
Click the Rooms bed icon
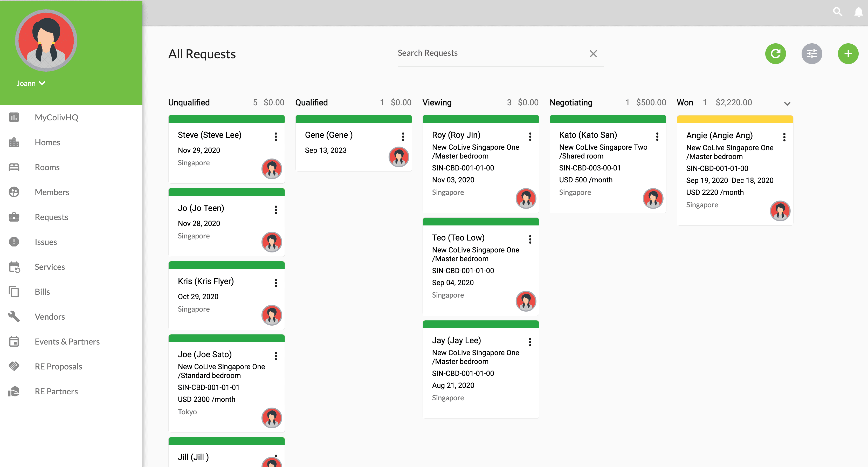tap(14, 167)
